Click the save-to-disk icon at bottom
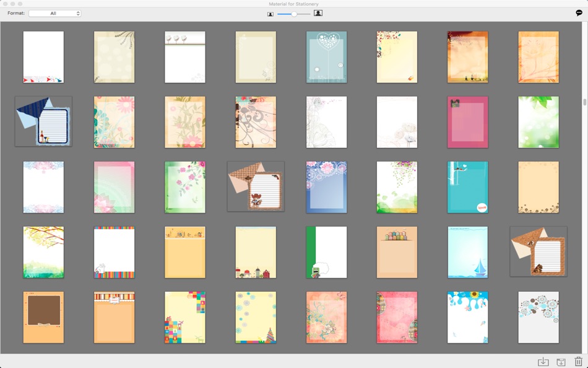This screenshot has width=588, height=368. (561, 362)
